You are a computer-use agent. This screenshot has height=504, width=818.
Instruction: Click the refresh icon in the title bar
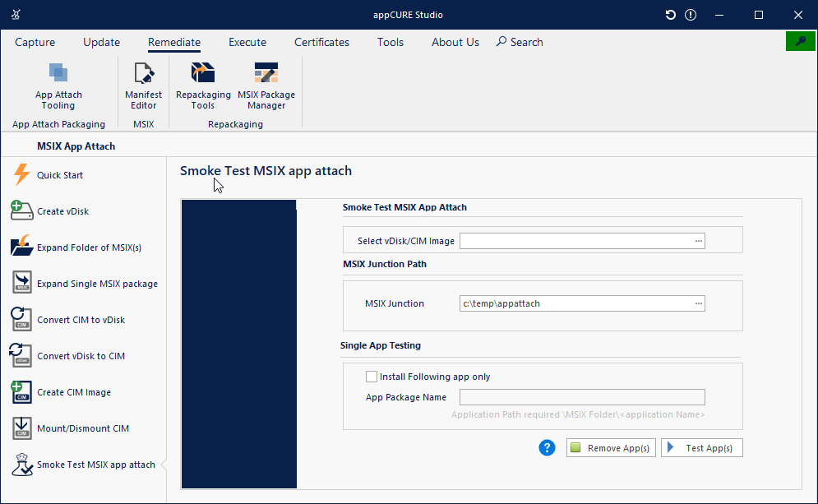click(670, 15)
